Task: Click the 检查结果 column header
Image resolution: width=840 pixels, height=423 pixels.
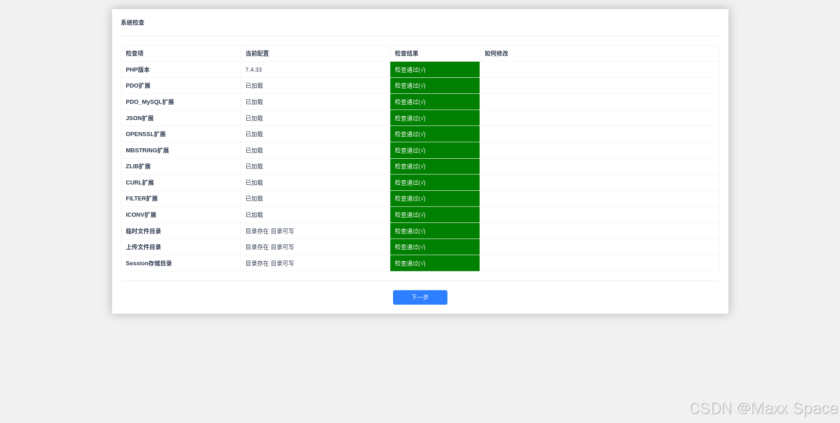Action: point(407,54)
